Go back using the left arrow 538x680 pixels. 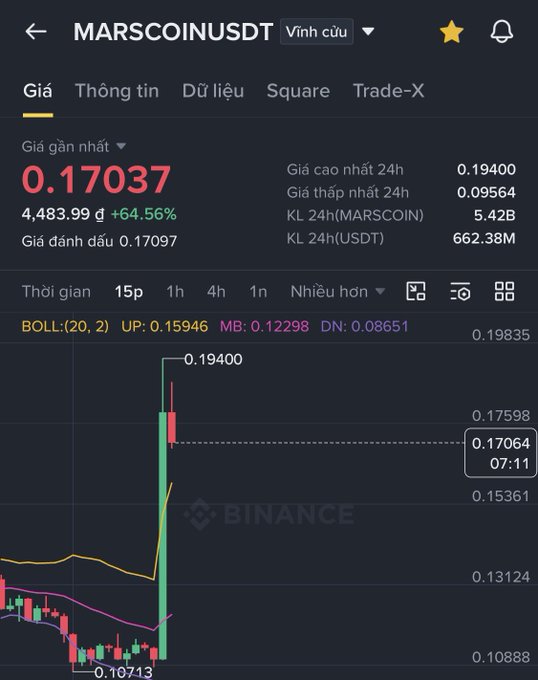(36, 32)
